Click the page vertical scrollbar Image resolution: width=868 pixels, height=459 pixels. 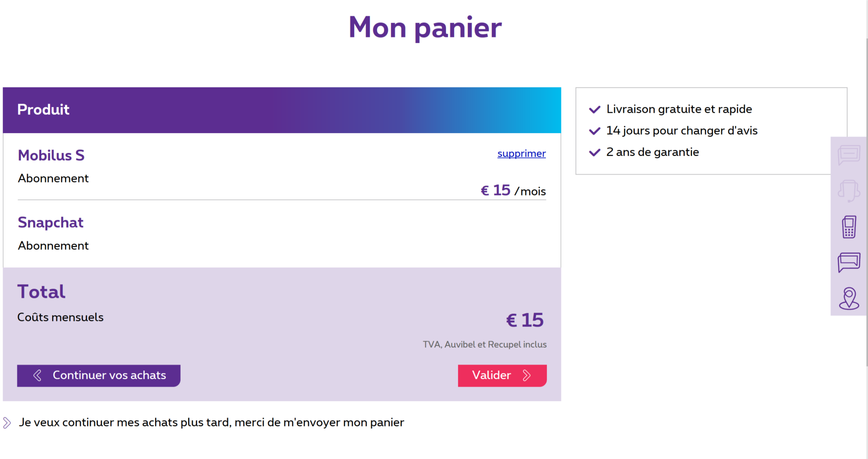[867, 202]
